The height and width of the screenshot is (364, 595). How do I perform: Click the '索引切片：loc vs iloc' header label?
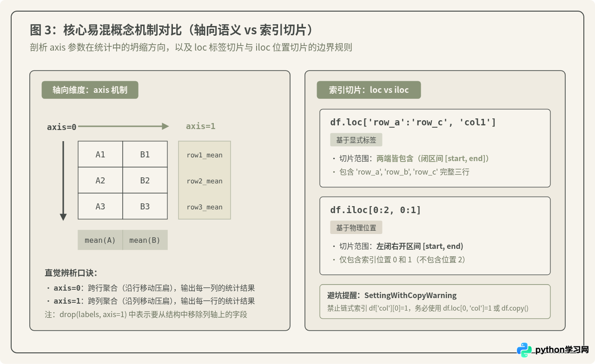coord(369,90)
